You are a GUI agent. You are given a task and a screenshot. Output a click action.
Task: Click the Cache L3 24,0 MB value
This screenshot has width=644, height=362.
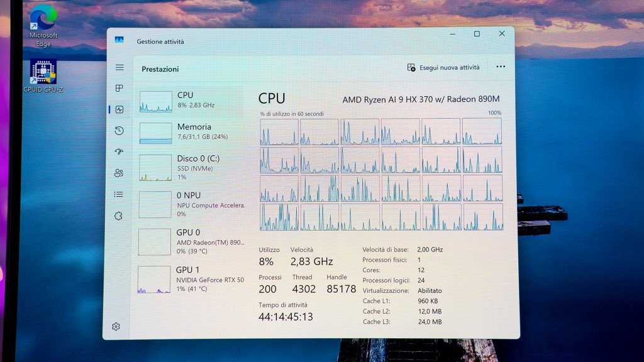430,322
